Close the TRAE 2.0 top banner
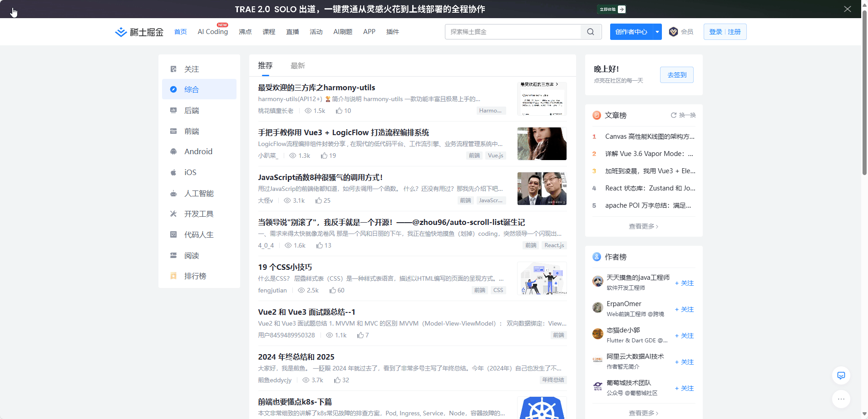Screen dimensions: 868x419 tap(848, 9)
